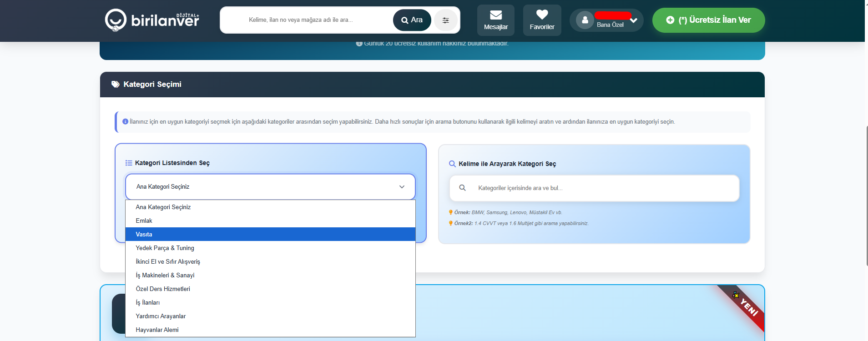Click Ücretsiz İlan Ver button

click(x=708, y=20)
